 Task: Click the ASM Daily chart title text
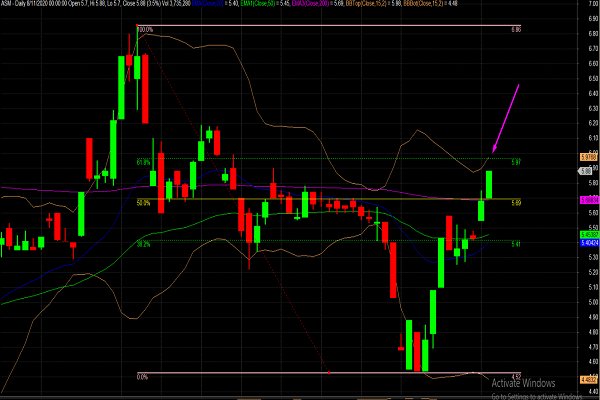(x=14, y=3)
